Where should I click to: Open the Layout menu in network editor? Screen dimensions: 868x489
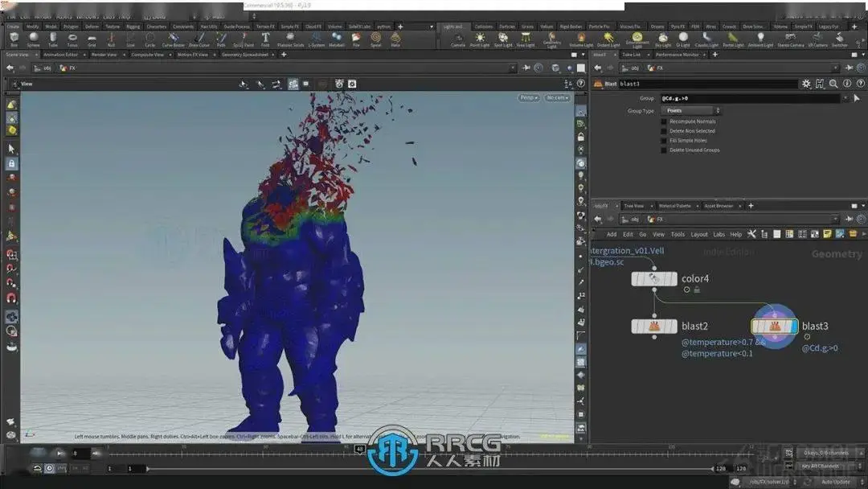click(699, 234)
